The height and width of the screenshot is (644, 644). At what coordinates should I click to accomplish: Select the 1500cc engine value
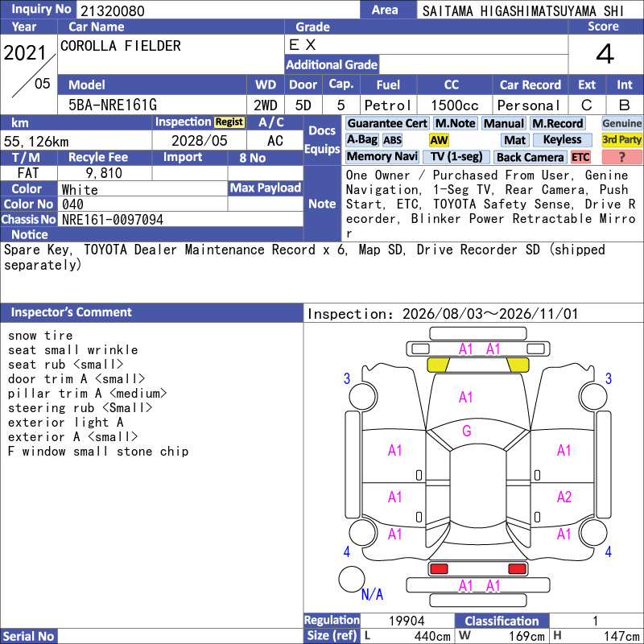455,105
